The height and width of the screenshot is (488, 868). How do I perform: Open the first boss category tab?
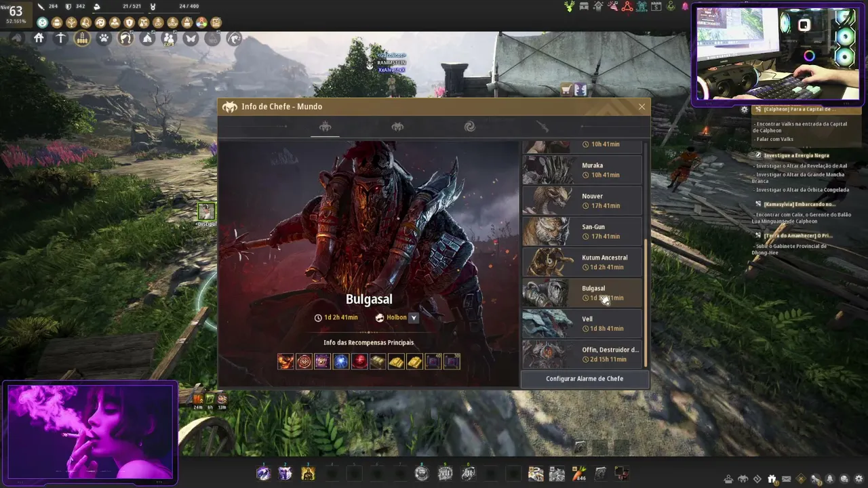click(x=325, y=127)
